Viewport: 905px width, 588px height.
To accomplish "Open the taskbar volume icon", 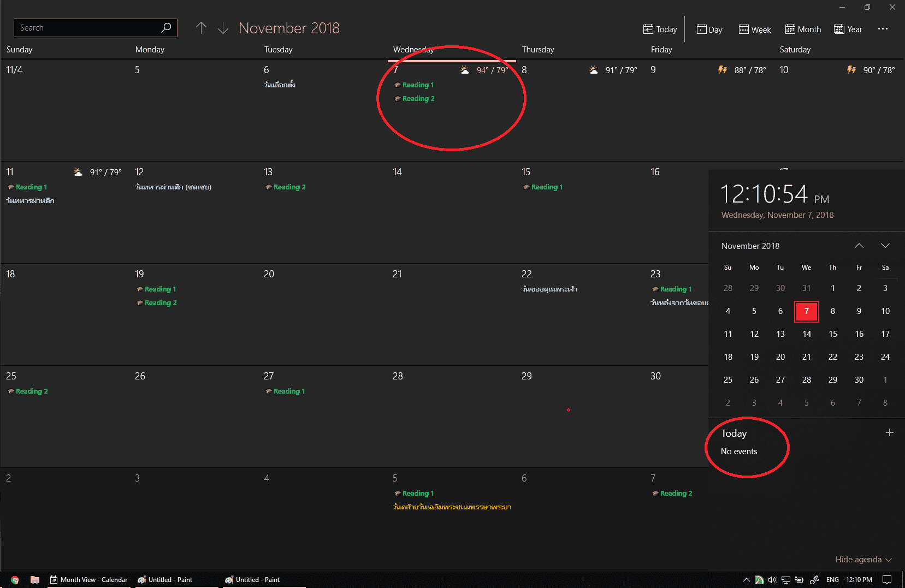I will [772, 580].
